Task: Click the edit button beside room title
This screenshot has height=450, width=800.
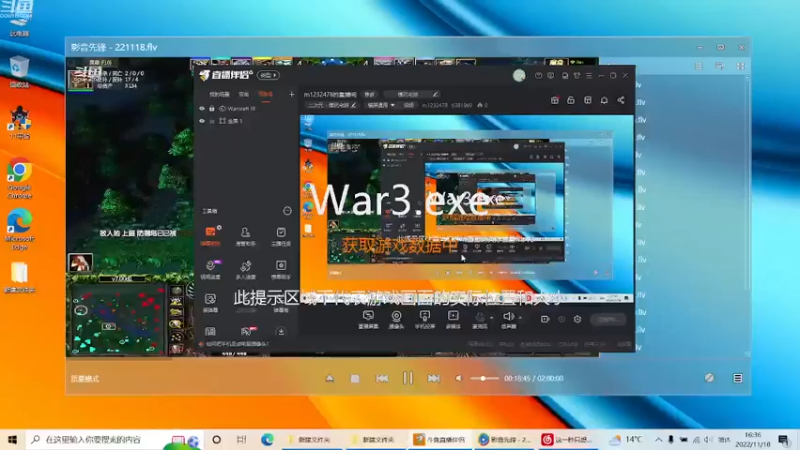Action: tap(369, 94)
